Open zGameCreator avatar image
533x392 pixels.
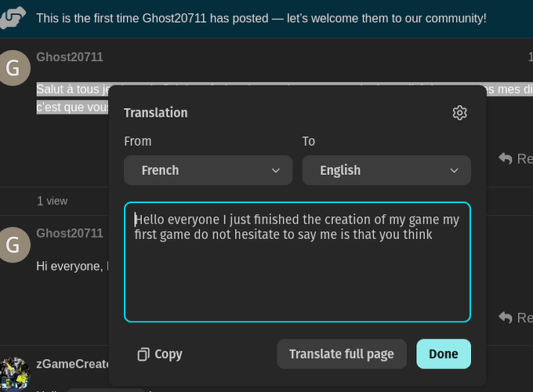(13, 373)
